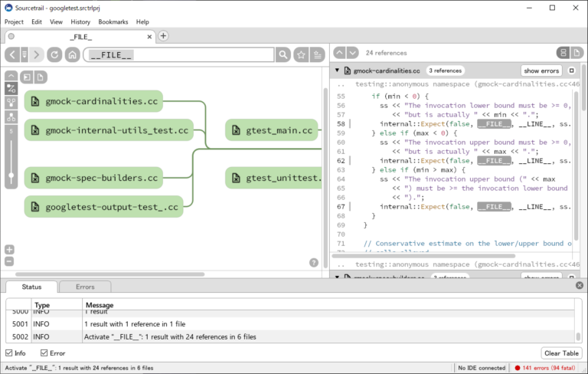Toggle the Info checkbox
Screen dimensions: 588x374
pyautogui.click(x=9, y=353)
